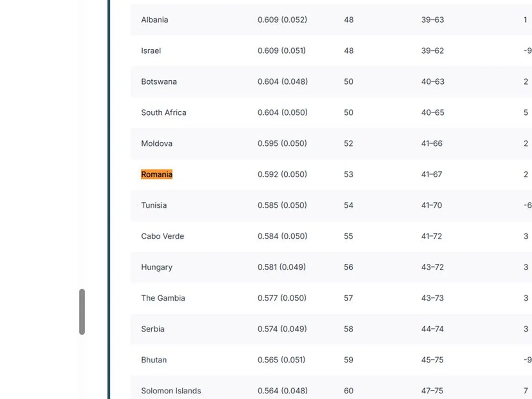Click Hungary's rank value 56
Image resolution: width=532 pixels, height=399 pixels.
pyautogui.click(x=348, y=267)
